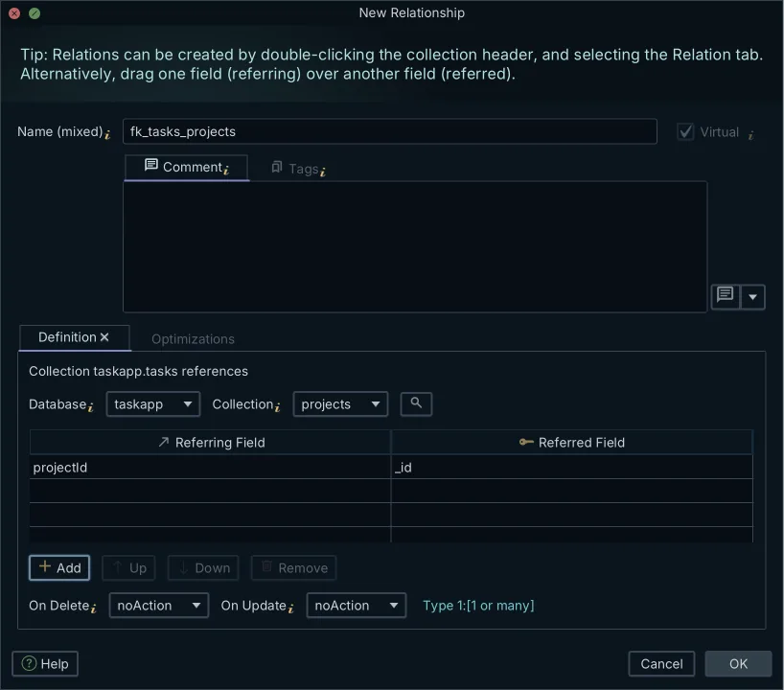Image resolution: width=784 pixels, height=690 pixels.
Task: Switch to the Tags tab
Action: [x=298, y=169]
